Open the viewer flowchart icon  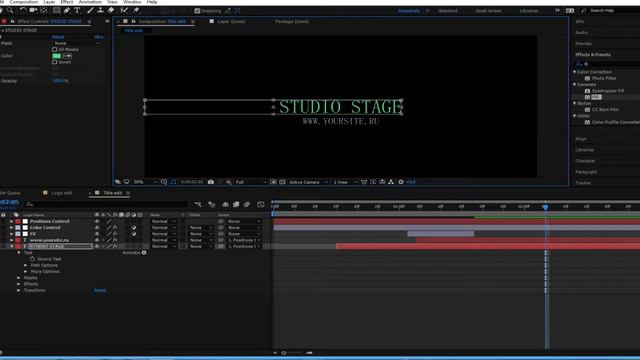[391, 182]
